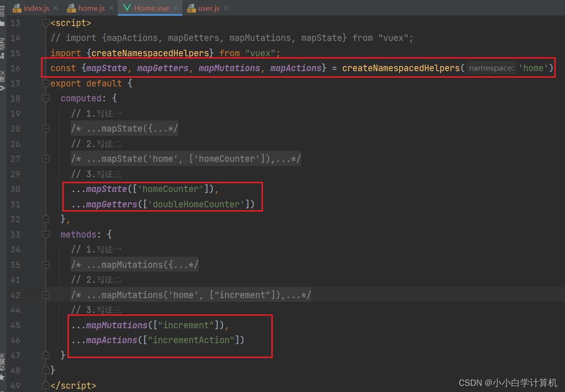
Task: Click the fold end marker on line 48
Action: click(46, 370)
